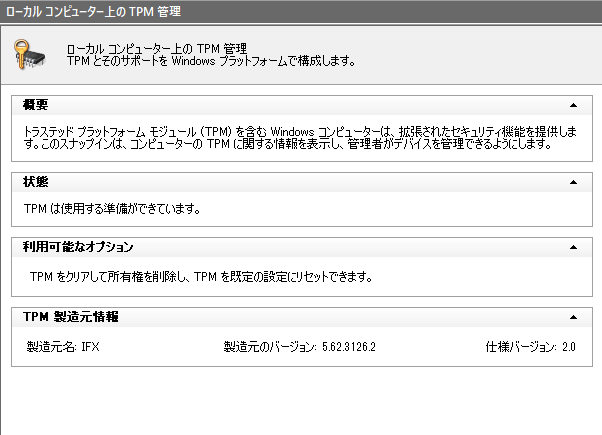The image size is (602, 435).
Task: Select the TPM は使用する準備ができています status text
Action: [x=112, y=209]
